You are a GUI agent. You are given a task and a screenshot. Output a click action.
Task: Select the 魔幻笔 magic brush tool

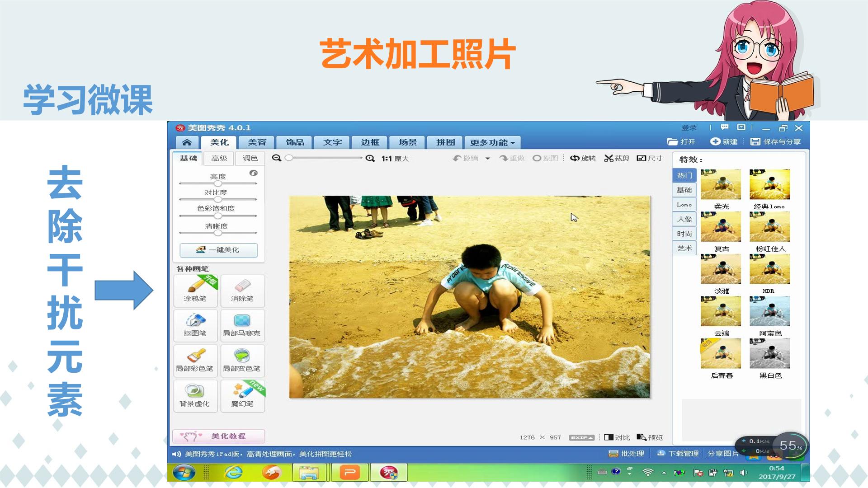tap(242, 396)
